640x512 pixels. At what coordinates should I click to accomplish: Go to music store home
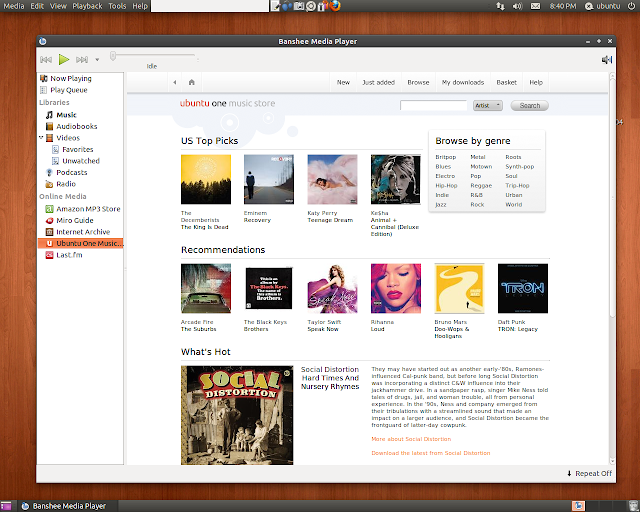(x=191, y=82)
